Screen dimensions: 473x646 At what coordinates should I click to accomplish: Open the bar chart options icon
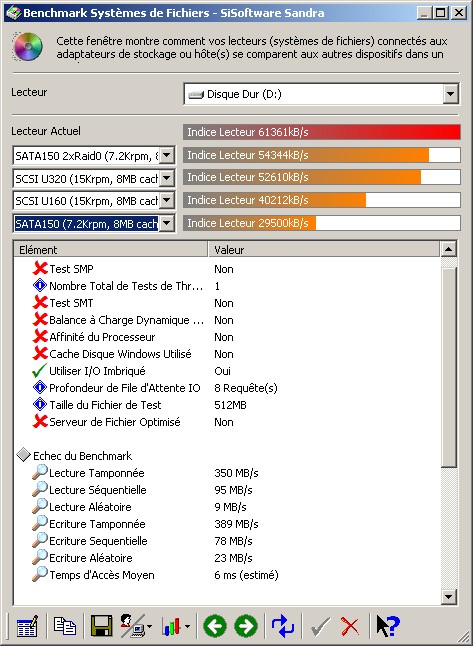tap(176, 626)
